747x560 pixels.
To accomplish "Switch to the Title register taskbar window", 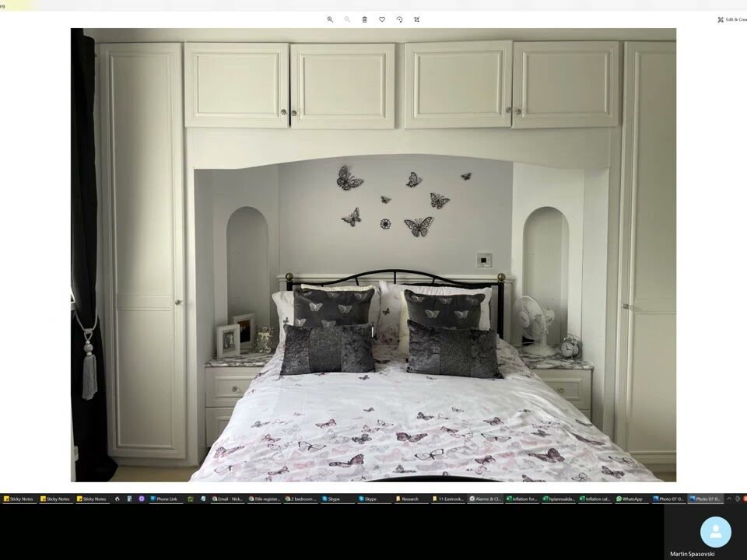I will tap(263, 499).
